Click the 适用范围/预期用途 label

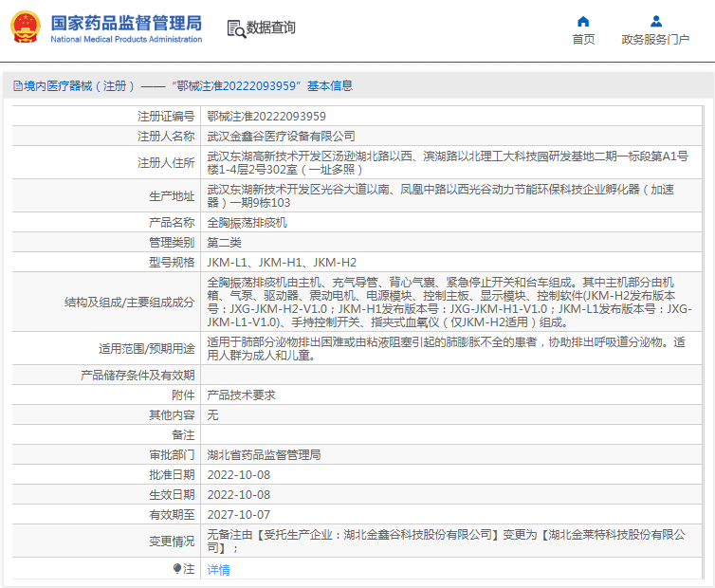[147, 348]
